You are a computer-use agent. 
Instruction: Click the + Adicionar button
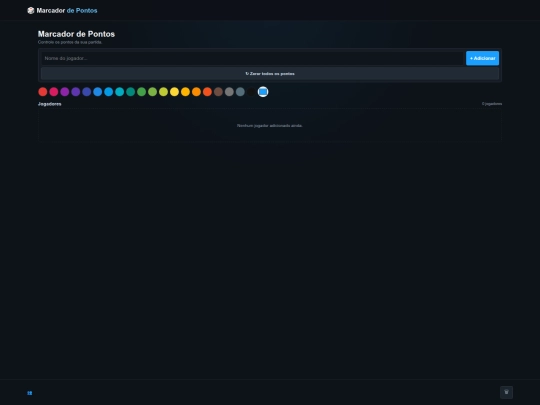(x=482, y=58)
